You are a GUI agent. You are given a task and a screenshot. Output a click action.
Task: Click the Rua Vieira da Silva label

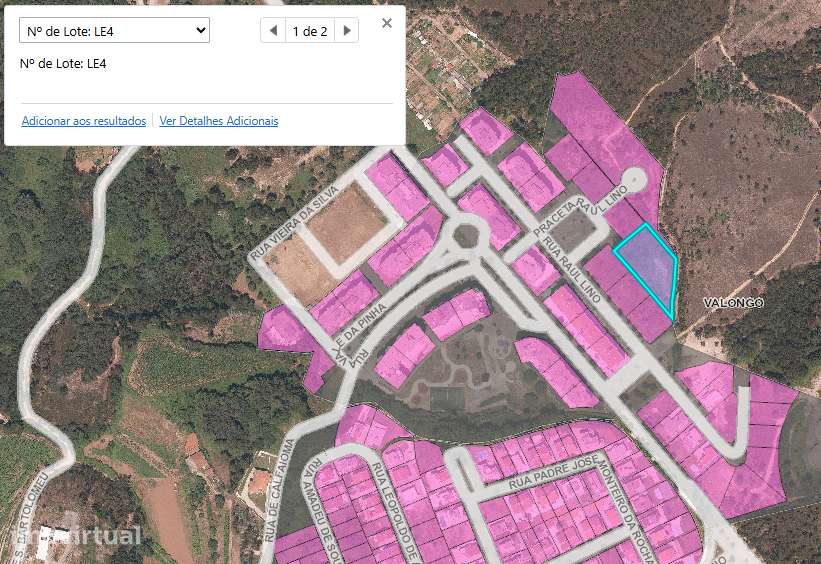[x=295, y=222]
